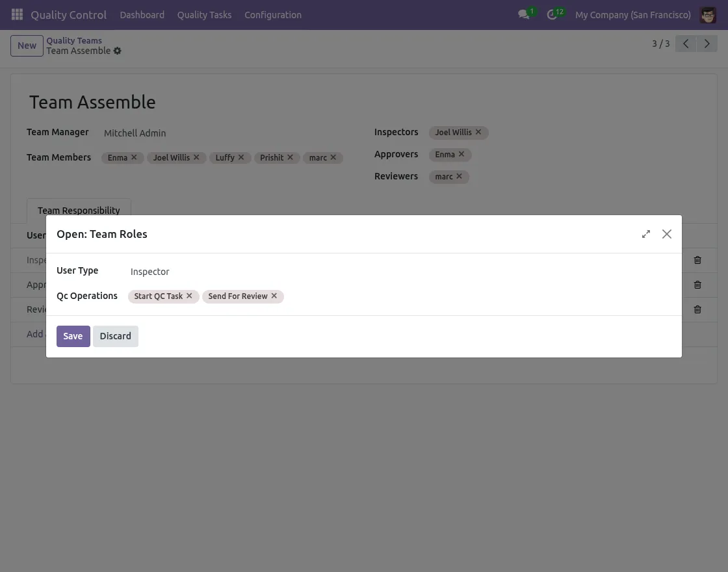The width and height of the screenshot is (728, 572).
Task: Go to previous record arrow
Action: point(686,44)
